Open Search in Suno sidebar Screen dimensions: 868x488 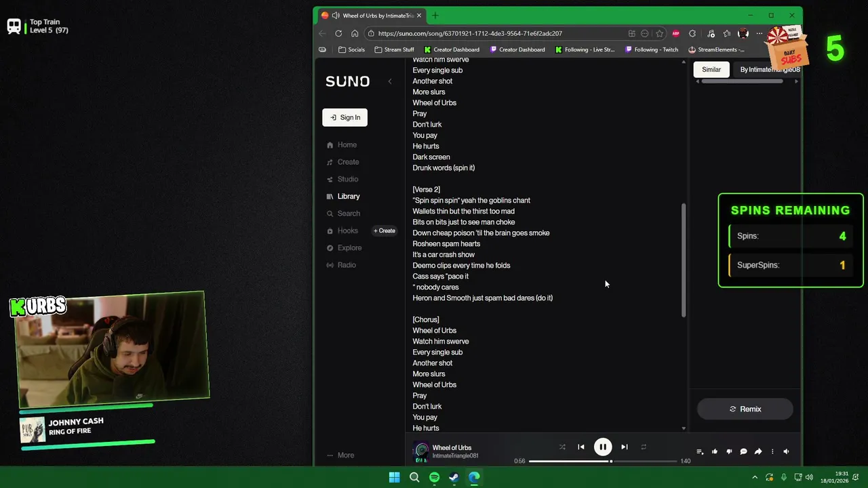point(342,213)
